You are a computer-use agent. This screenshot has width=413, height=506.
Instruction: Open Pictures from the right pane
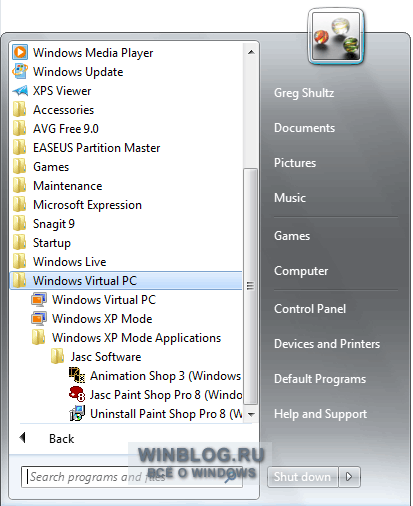click(x=295, y=163)
